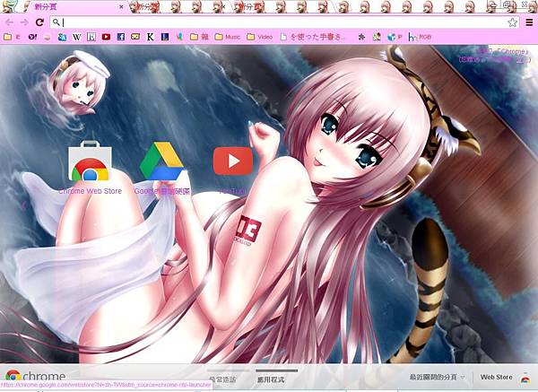This screenshot has height=392, width=538.
Task: Open the Chrome hamburger menu
Action: (x=529, y=22)
